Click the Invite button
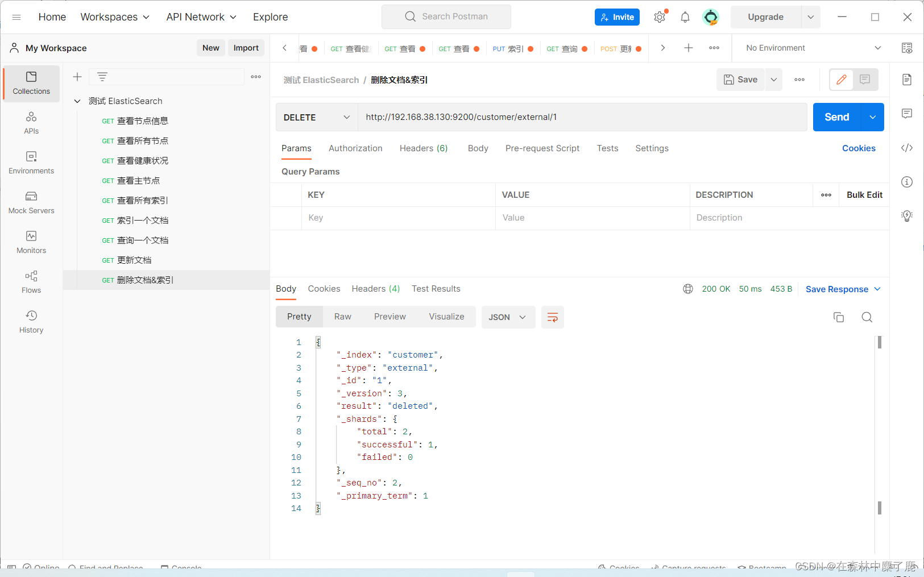 (617, 17)
